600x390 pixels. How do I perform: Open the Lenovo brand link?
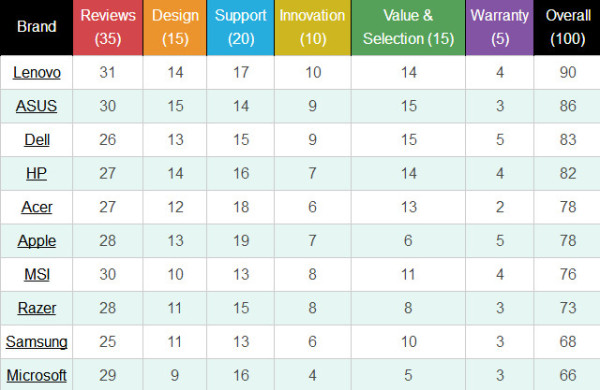click(37, 72)
